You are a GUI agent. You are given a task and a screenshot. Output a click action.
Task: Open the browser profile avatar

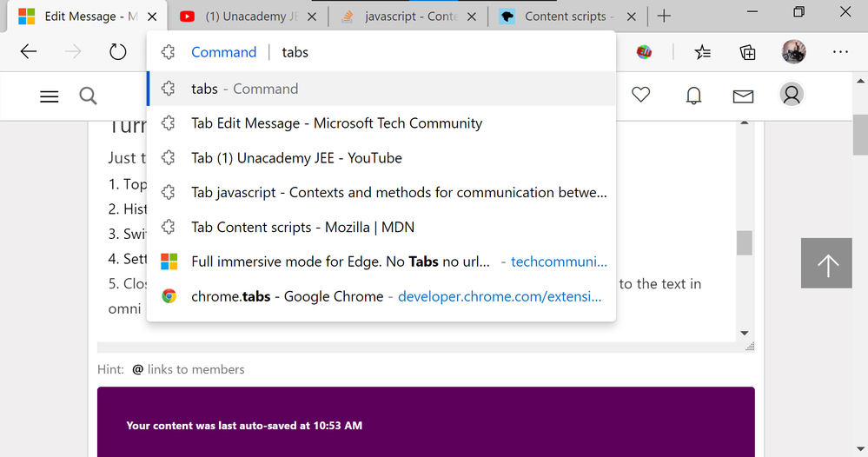[x=794, y=52]
